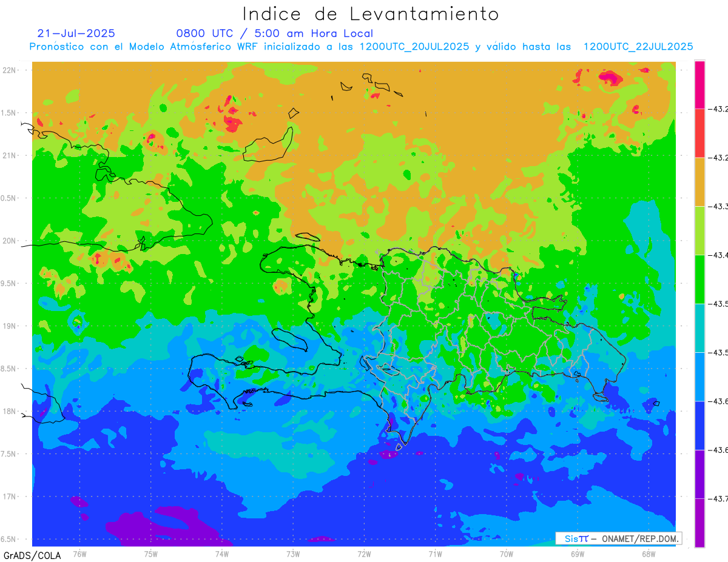Click the '18N' latitude label
Image resolution: width=728 pixels, height=562 pixels.
point(10,411)
